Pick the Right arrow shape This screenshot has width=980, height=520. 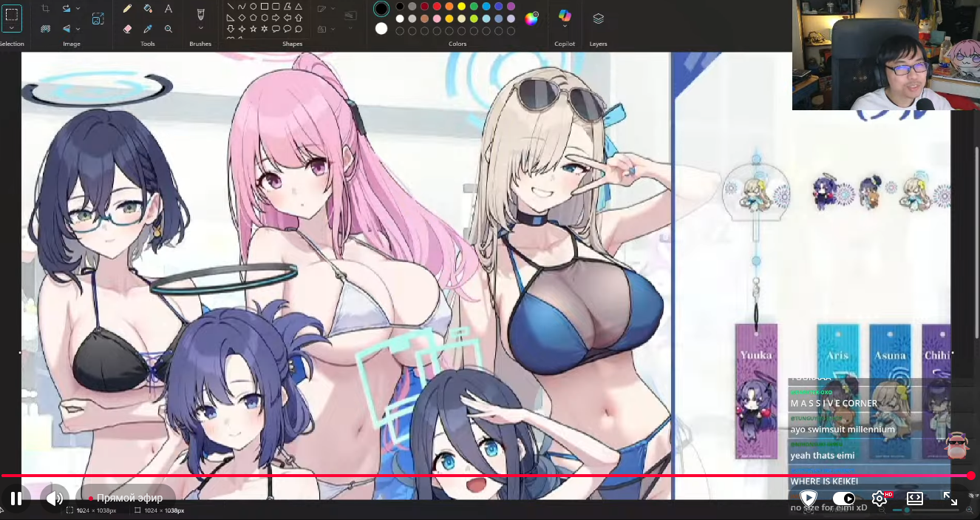coord(276,18)
